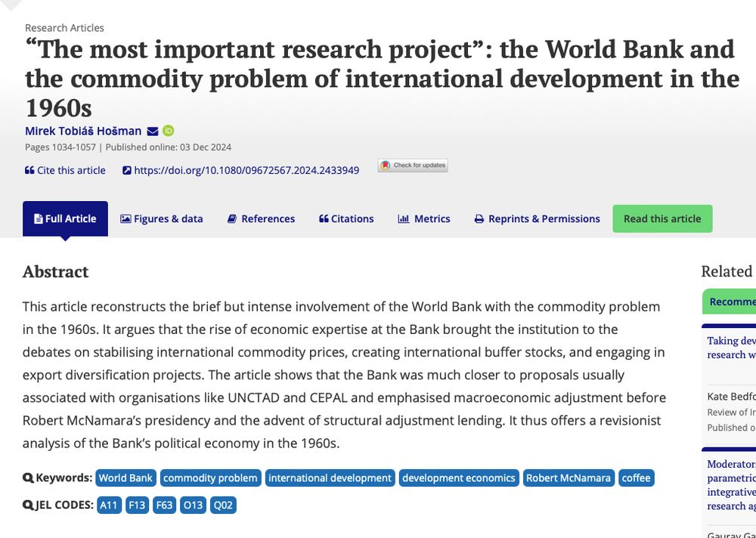Click the A11 JEL code tag
Viewport: 756px width, 538px height.
point(108,506)
